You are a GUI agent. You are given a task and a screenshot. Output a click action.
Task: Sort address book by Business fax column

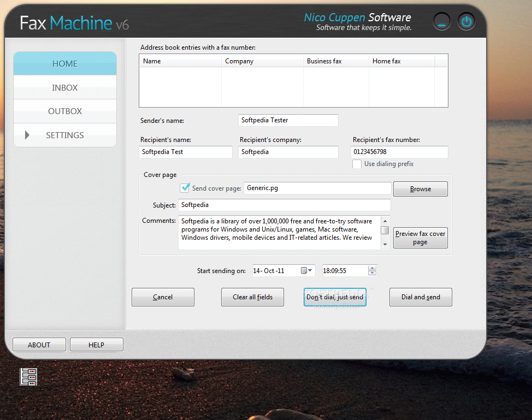336,61
